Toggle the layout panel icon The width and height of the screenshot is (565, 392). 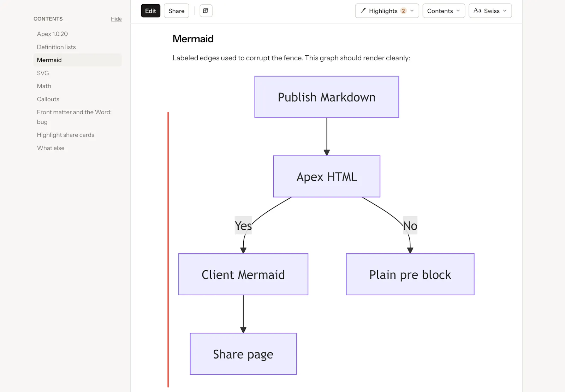[206, 11]
